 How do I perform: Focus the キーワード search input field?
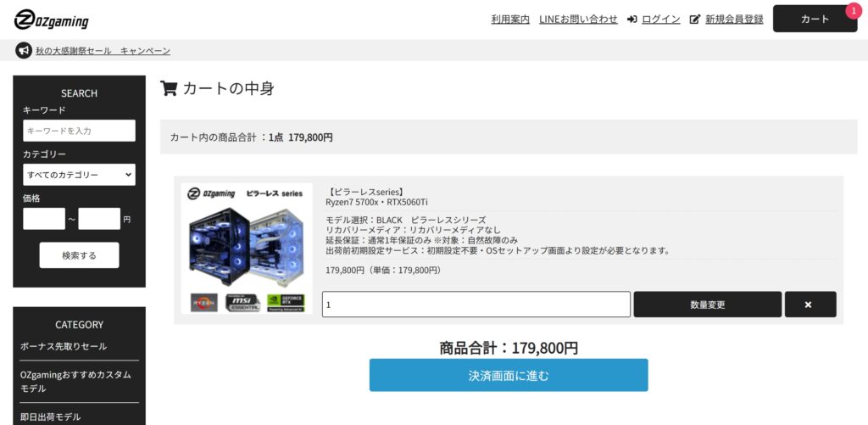(79, 131)
